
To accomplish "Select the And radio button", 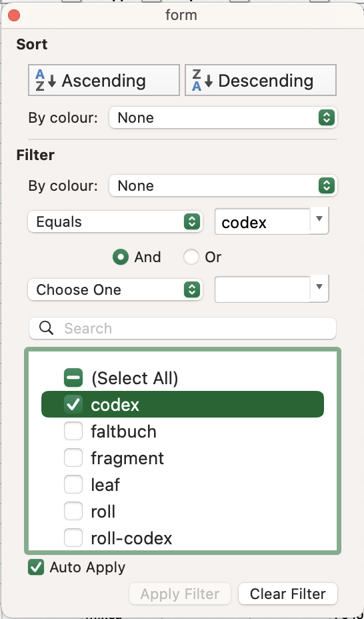I will click(x=120, y=257).
